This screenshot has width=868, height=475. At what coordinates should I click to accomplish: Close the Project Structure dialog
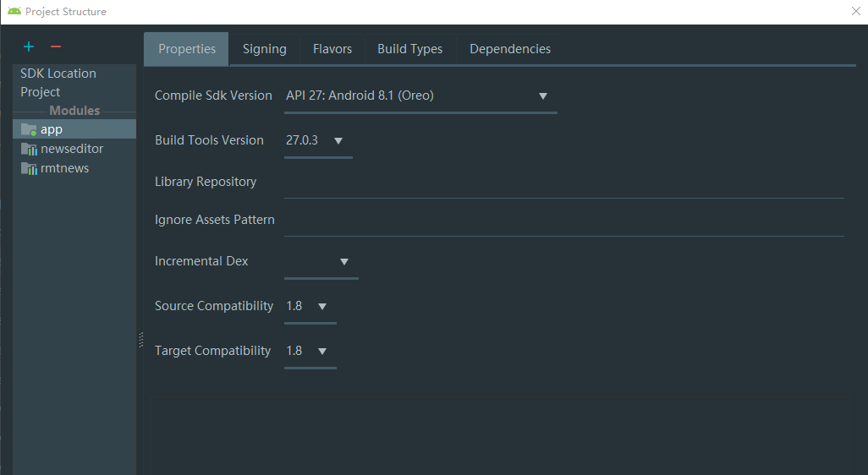pyautogui.click(x=856, y=11)
